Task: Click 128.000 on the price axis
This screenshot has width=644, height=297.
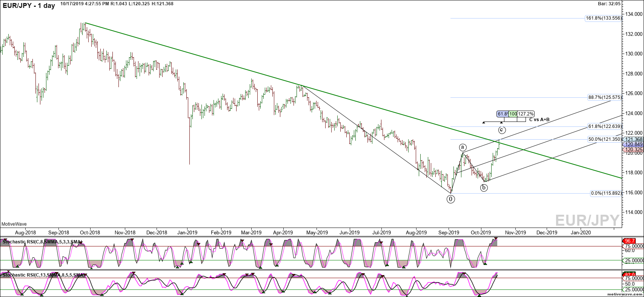Action: (x=634, y=74)
